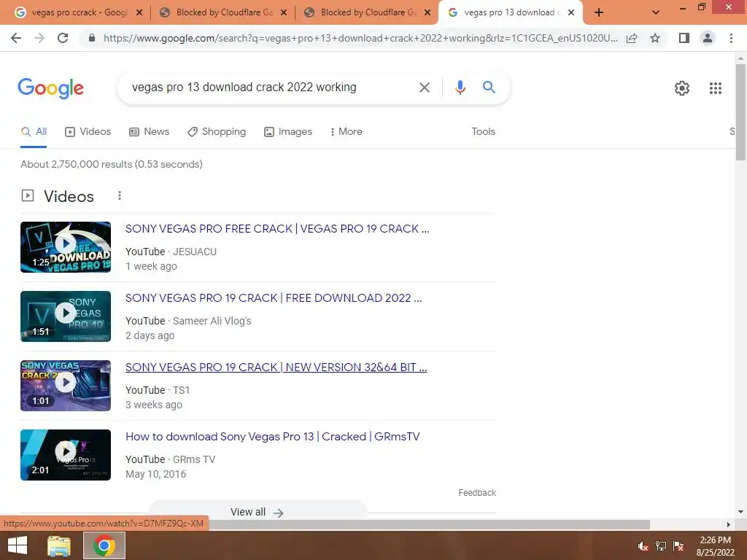Screen dimensions: 747x560
Task: Open 'SONY VEGAS PRO 19 CRACK | FREE DOWNLOAD 2022' link
Action: click(274, 298)
